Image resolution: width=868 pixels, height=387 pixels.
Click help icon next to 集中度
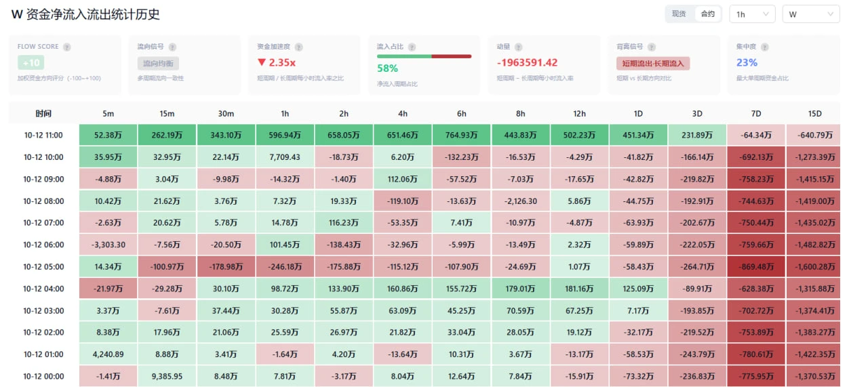click(x=764, y=47)
